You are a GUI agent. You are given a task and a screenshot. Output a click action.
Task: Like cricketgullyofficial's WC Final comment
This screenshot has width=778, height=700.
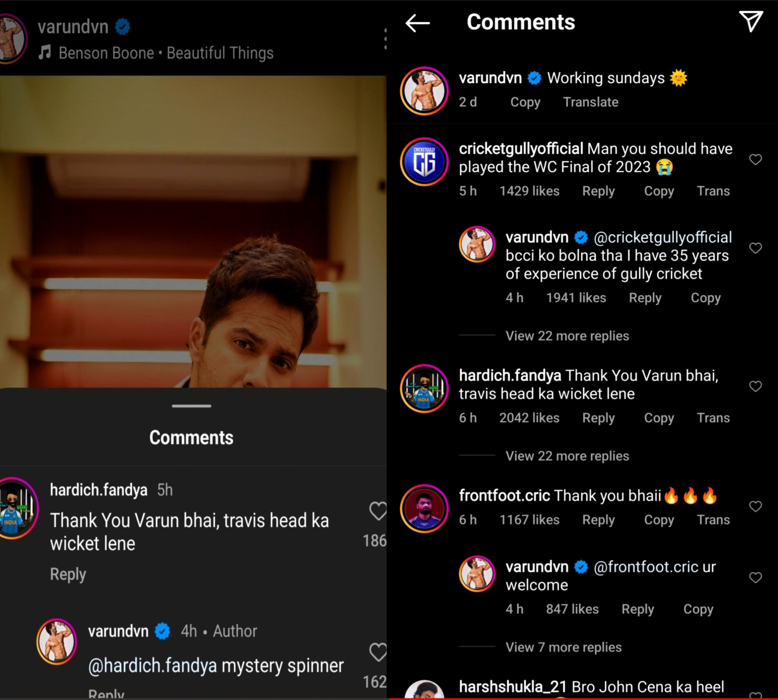pos(755,160)
